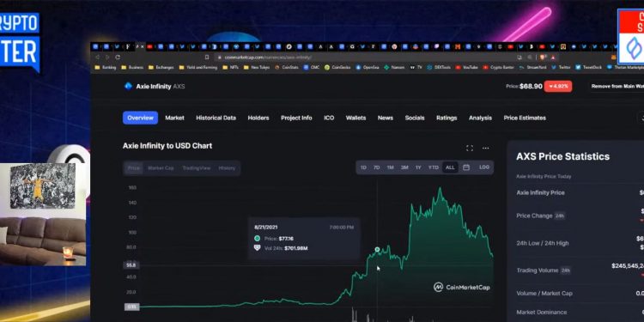Switch to the Market tab
The image size is (644, 322).
[x=174, y=118]
